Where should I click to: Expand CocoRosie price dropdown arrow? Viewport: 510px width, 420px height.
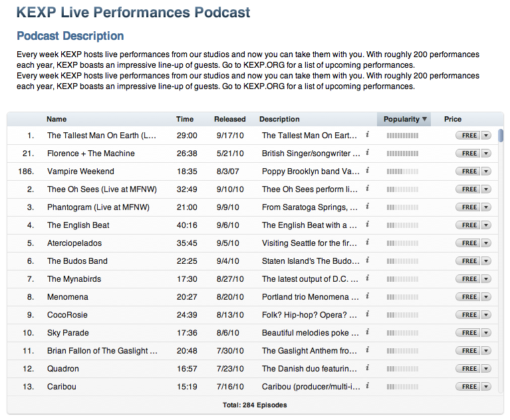pyautogui.click(x=486, y=315)
